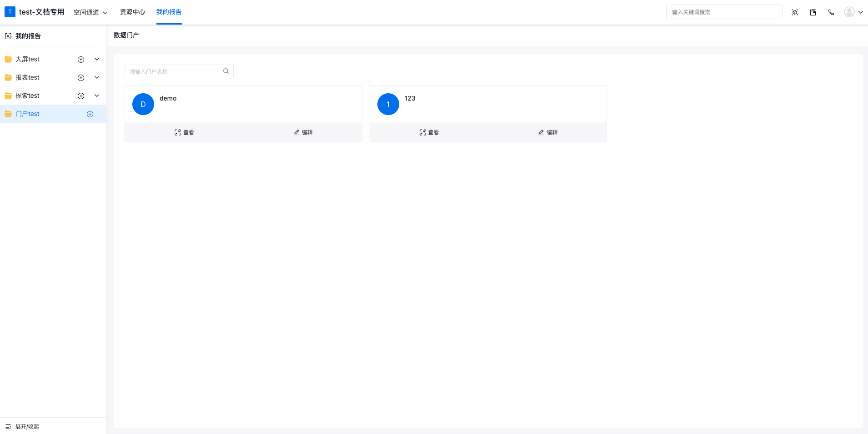Click the blue T workspace logo icon

tap(10, 12)
